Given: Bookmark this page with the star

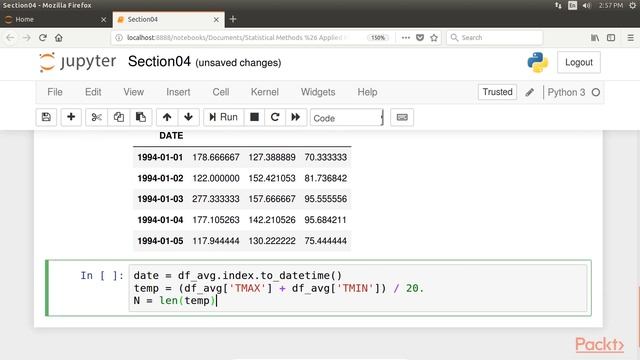Looking at the screenshot, I should coord(434,38).
